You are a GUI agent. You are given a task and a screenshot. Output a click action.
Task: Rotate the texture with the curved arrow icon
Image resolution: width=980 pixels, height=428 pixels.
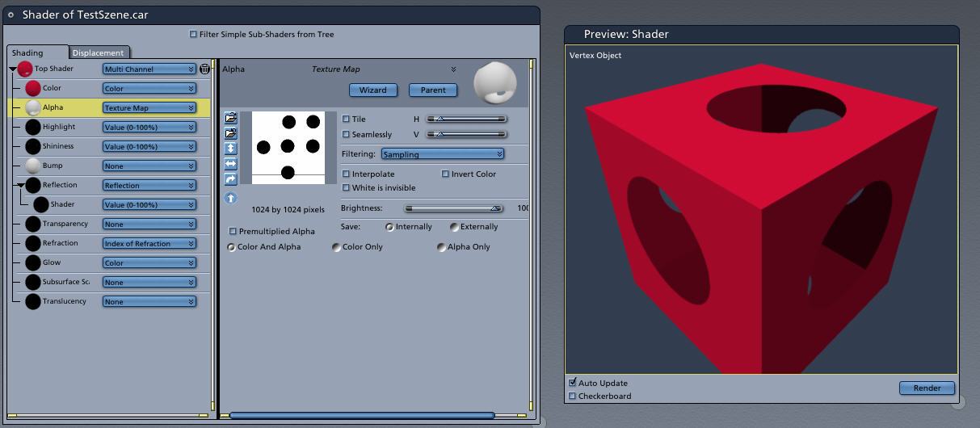point(231,179)
